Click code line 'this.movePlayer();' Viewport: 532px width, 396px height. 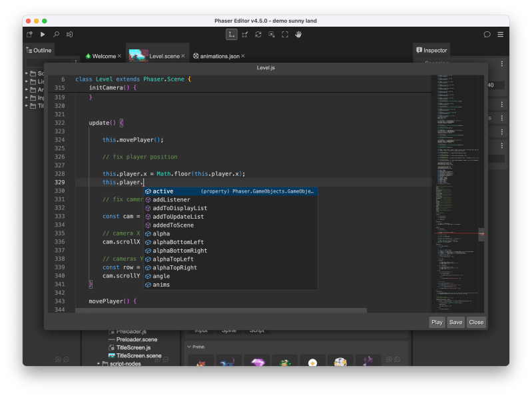click(x=133, y=140)
